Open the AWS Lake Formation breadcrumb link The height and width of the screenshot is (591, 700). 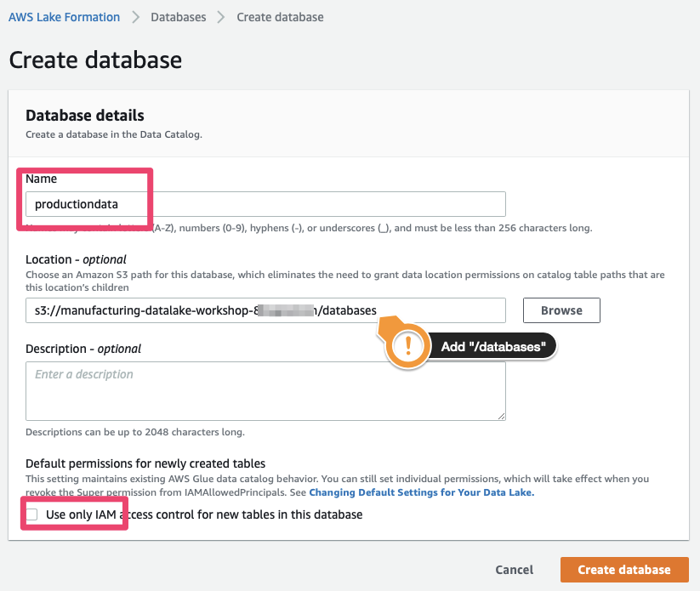tap(64, 17)
